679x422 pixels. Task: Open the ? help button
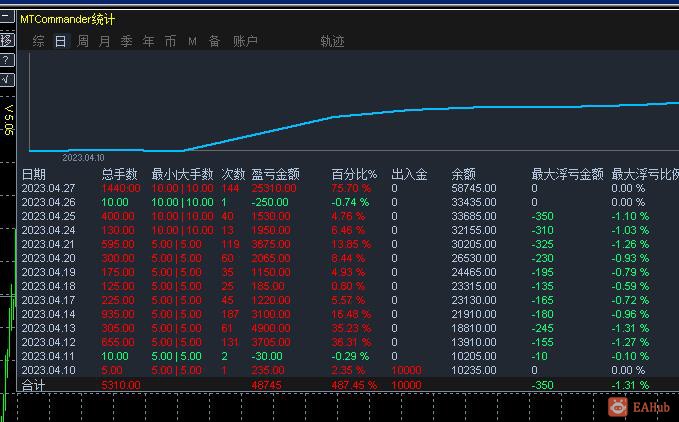point(6,60)
